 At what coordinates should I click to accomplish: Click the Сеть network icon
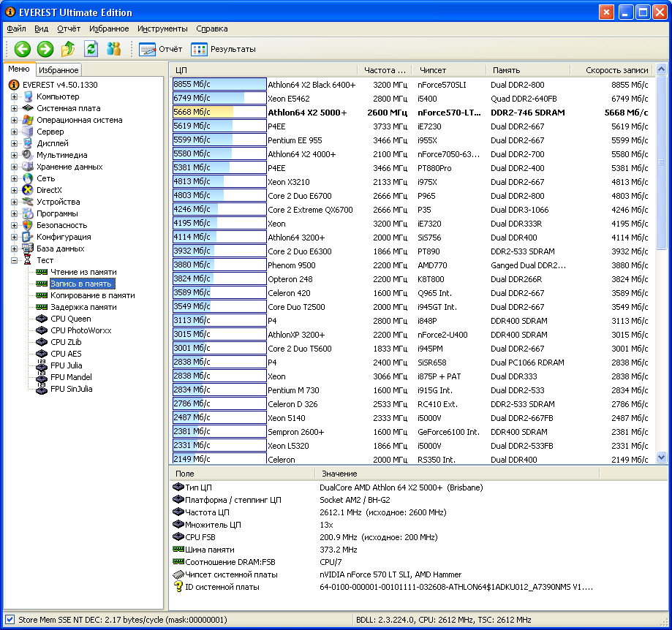28,178
